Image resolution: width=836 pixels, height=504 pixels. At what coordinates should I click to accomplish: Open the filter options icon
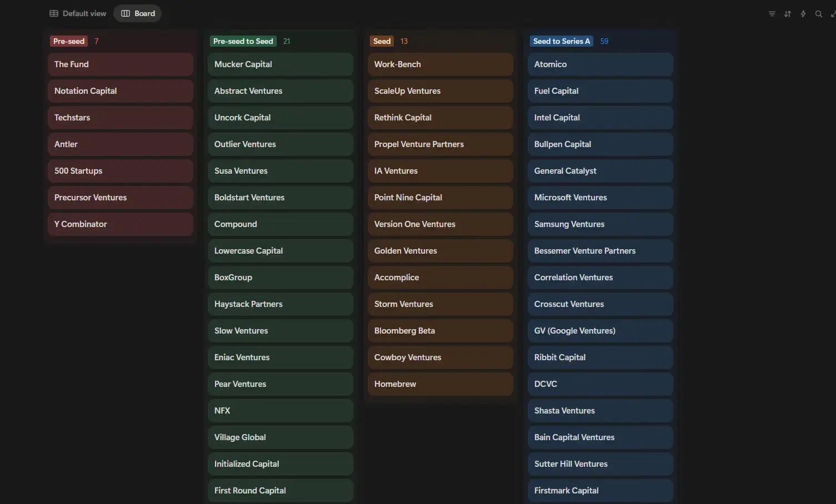(772, 13)
